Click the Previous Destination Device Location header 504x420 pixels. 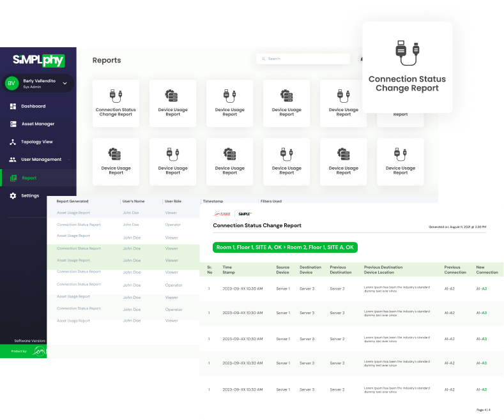pos(383,270)
